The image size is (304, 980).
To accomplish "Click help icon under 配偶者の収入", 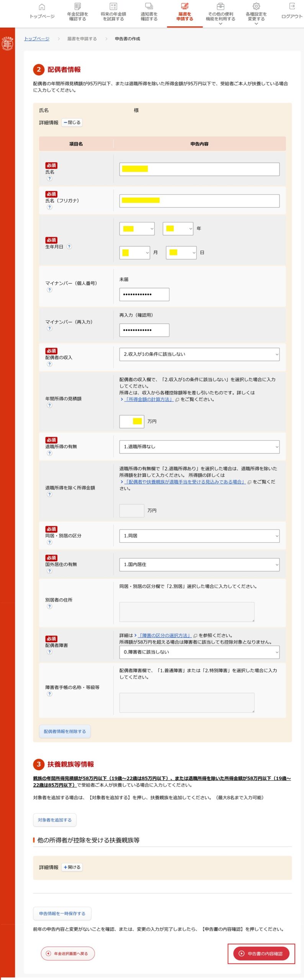I will coord(49,364).
